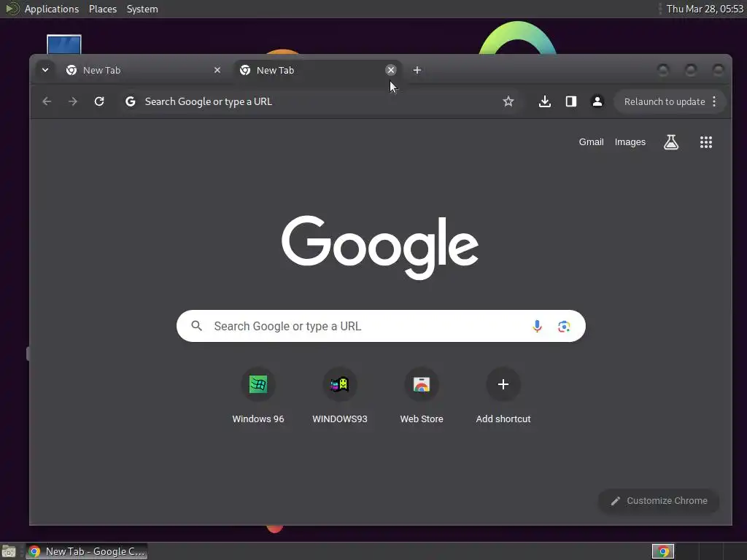Minimize the Chrome window

click(662, 71)
